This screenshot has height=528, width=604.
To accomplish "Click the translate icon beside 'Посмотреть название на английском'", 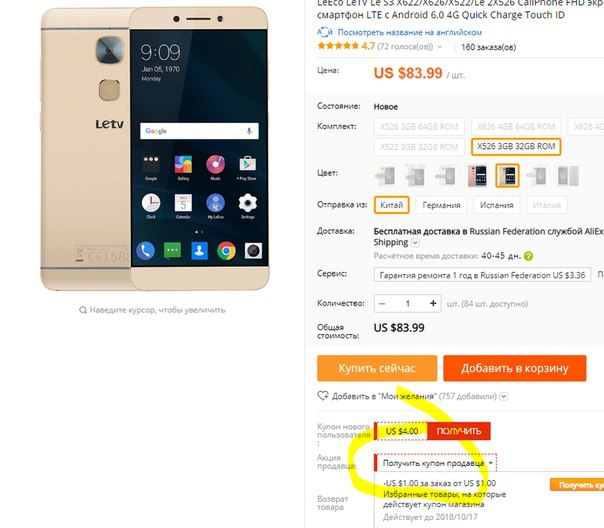I will [325, 32].
